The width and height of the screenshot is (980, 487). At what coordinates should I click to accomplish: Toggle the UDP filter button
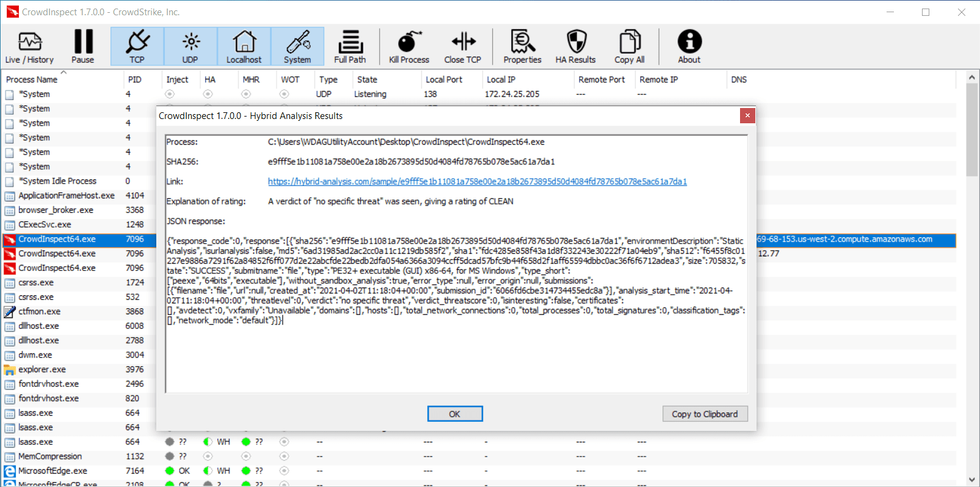[x=191, y=46]
